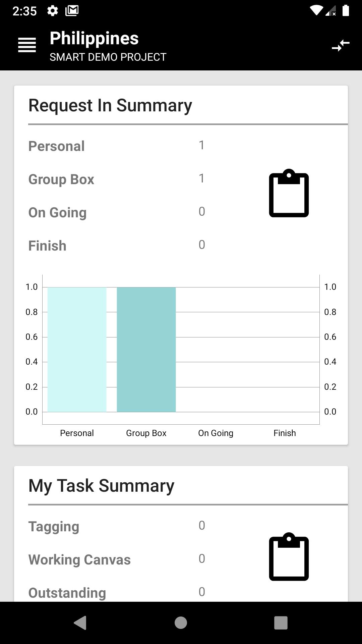Viewport: 362px width, 644px height.
Task: Tap the Philippines project title
Action: click(94, 38)
